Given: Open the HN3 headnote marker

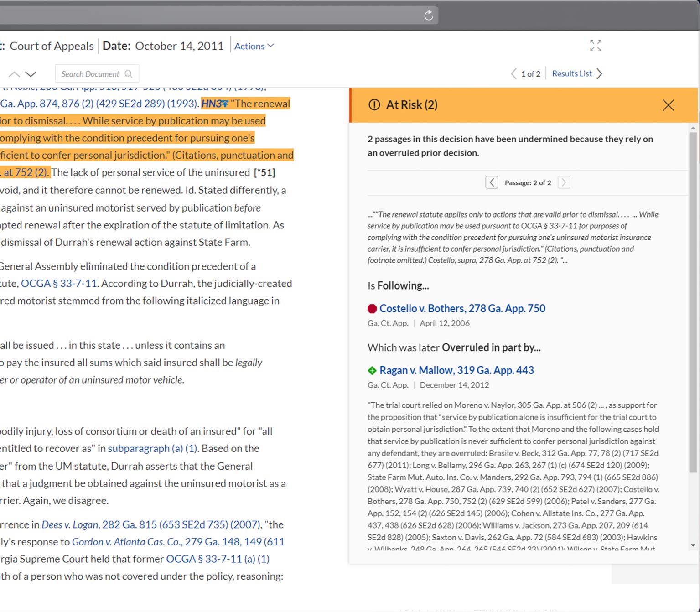Looking at the screenshot, I should [x=214, y=104].
